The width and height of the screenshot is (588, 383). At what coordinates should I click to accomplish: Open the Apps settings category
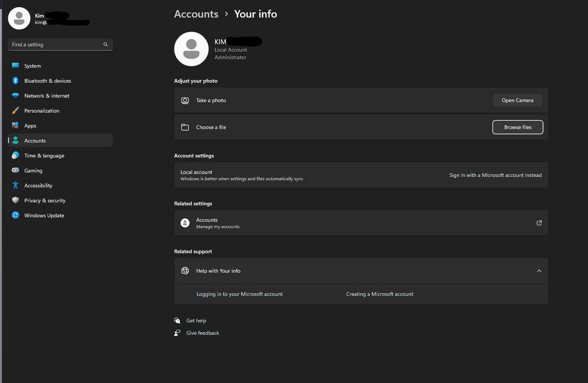(60, 125)
